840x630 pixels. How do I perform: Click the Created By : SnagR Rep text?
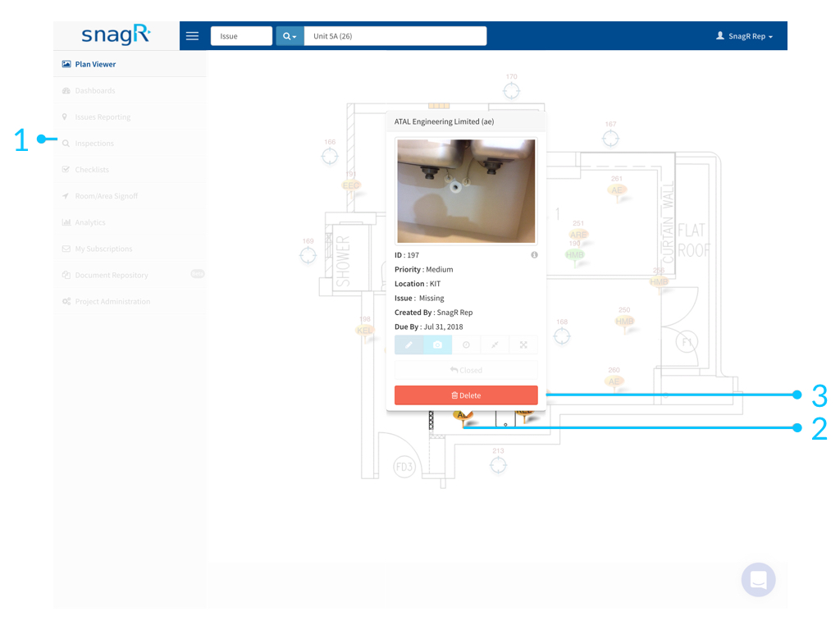point(433,313)
